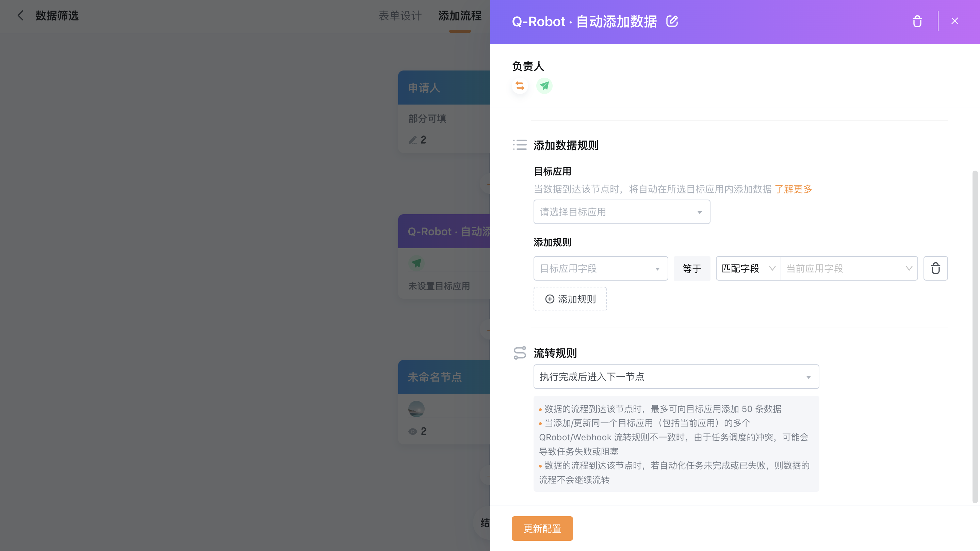This screenshot has width=980, height=551.
Task: Click the 更新配置 button
Action: click(x=542, y=529)
